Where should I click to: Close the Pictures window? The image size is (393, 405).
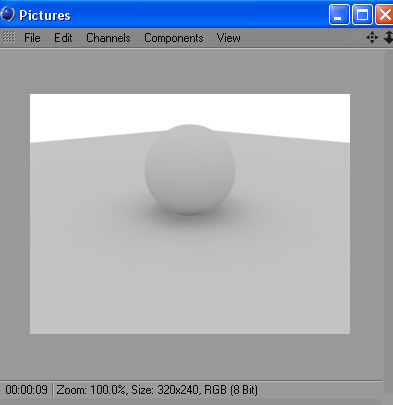pos(385,15)
